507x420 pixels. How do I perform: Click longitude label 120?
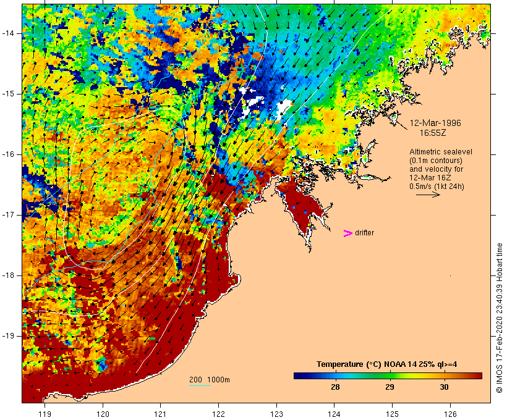103,414
